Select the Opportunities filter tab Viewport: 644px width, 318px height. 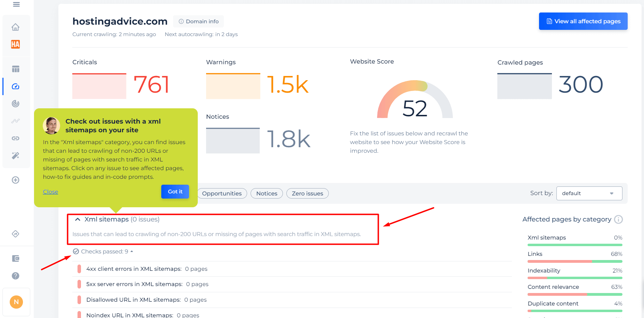point(222,193)
